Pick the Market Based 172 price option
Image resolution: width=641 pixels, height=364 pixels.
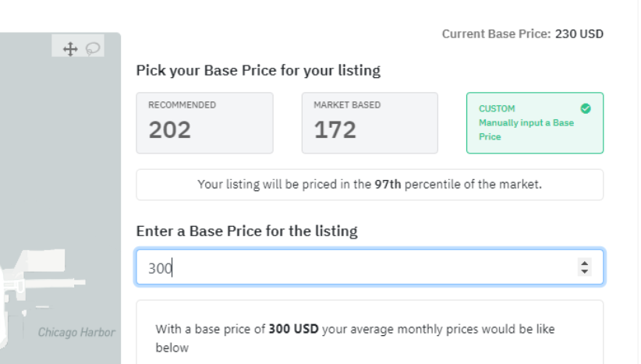(x=370, y=122)
